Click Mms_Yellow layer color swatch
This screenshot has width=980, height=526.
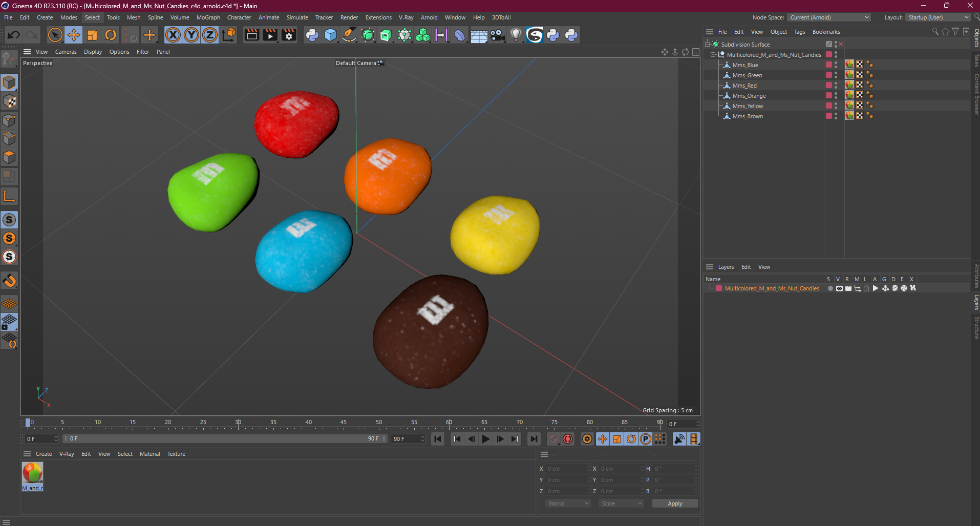[829, 106]
